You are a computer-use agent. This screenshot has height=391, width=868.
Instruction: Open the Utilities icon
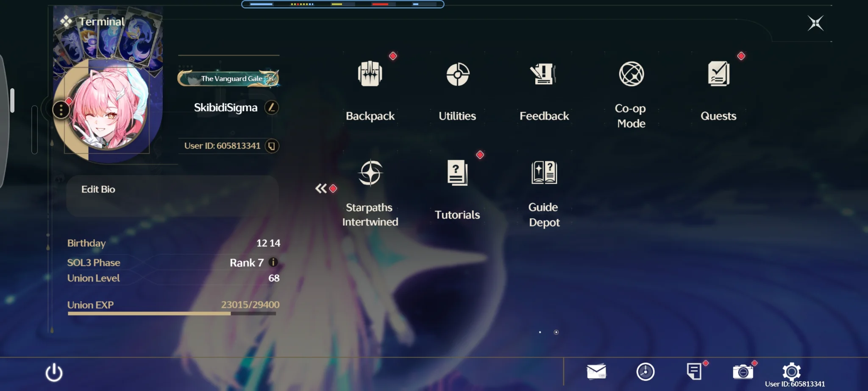point(458,74)
